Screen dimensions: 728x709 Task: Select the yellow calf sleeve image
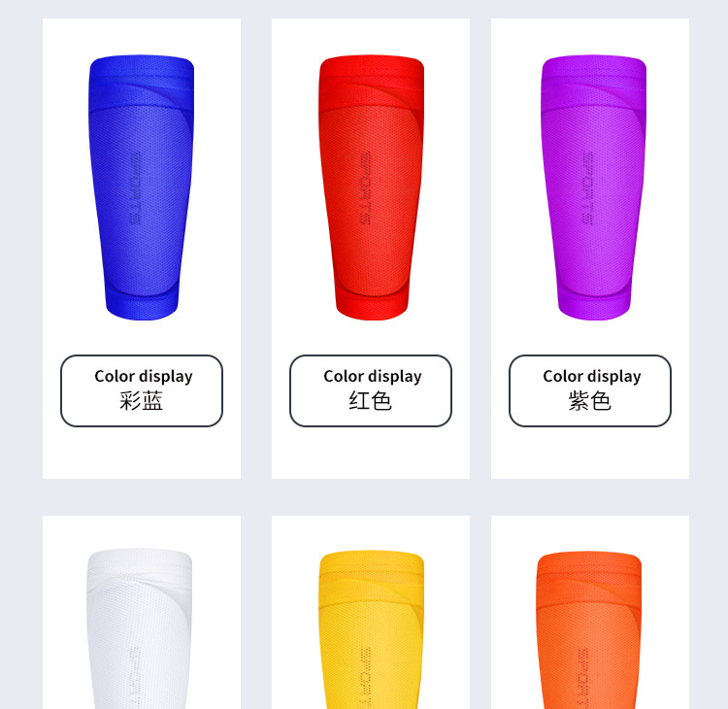click(x=371, y=629)
